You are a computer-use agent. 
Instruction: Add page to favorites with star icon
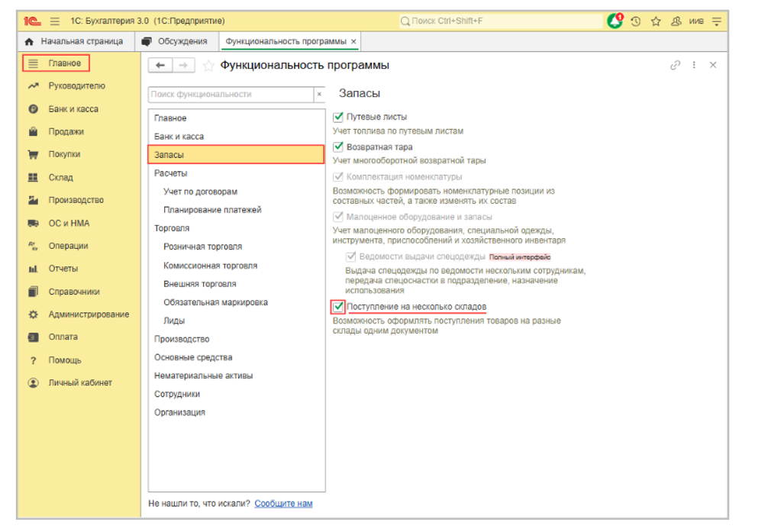pyautogui.click(x=208, y=66)
